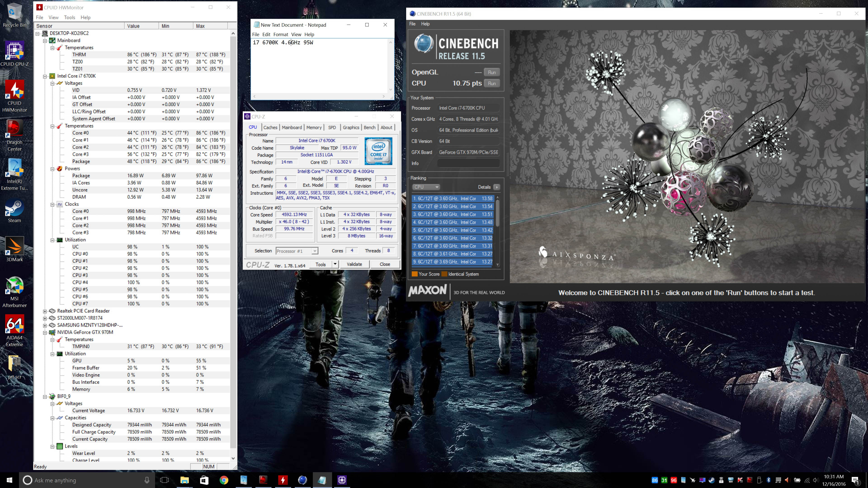The height and width of the screenshot is (488, 868).
Task: Click the Bluetooth tray icon
Action: pos(769,480)
